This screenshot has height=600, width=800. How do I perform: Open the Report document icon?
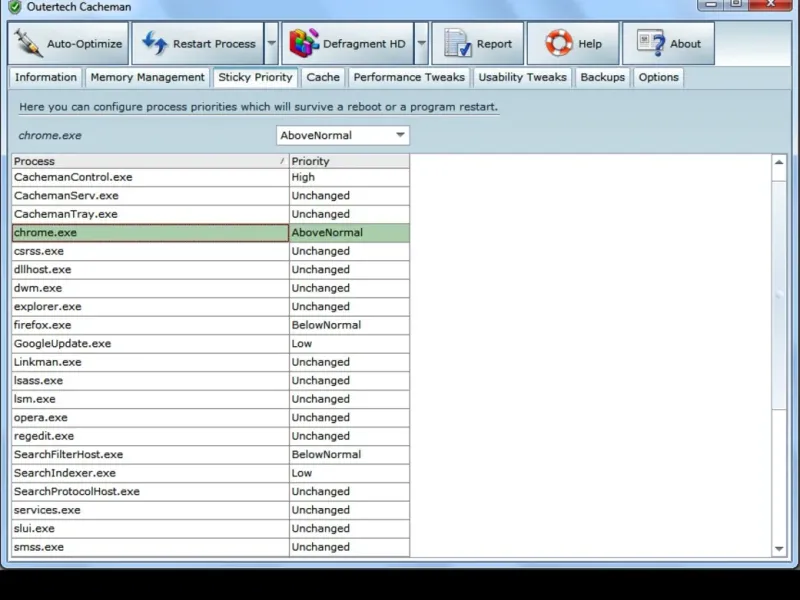(x=458, y=44)
